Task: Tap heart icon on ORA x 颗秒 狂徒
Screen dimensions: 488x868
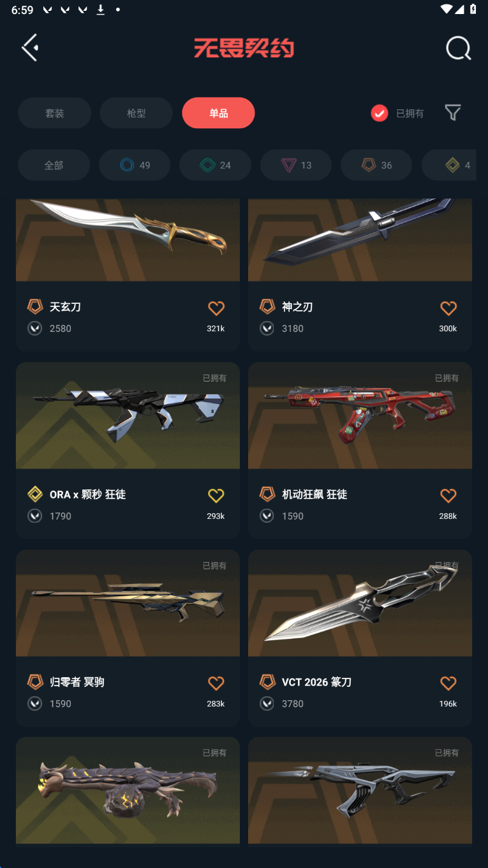Action: point(216,495)
